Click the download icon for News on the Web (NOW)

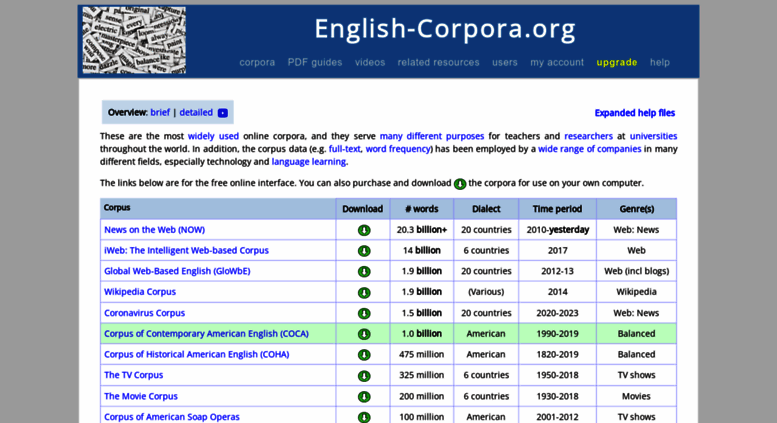point(364,230)
